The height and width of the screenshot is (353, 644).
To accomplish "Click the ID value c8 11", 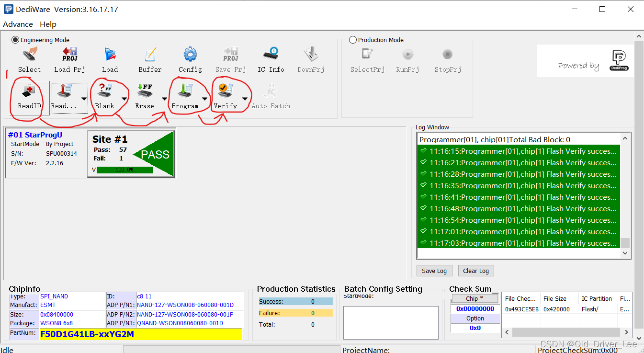I will tap(144, 296).
